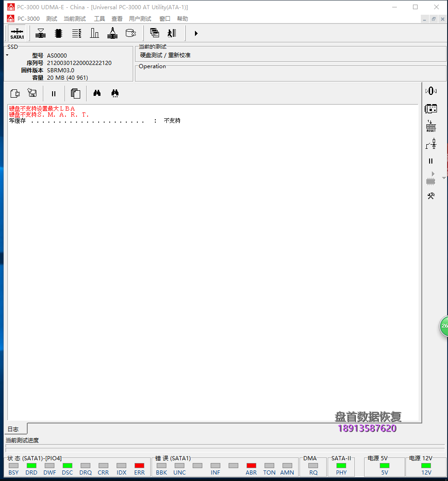Click the red ERR status indicator
The height and width of the screenshot is (481, 448).
[x=139, y=466]
